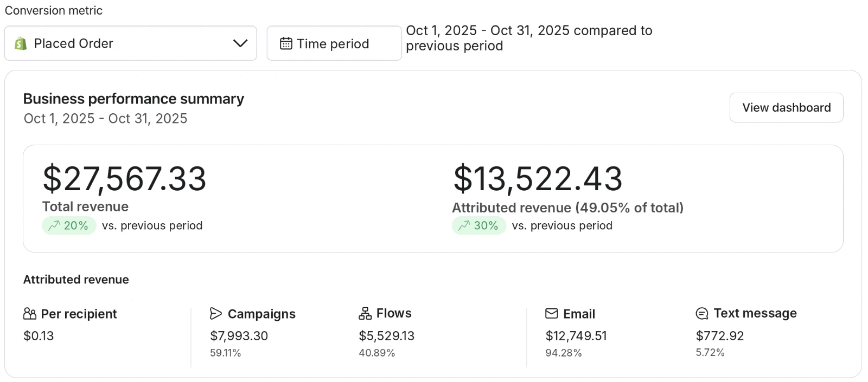Screen dimensions: 868x382
Task: Click vs. previous period under Total revenue
Action: click(x=152, y=225)
